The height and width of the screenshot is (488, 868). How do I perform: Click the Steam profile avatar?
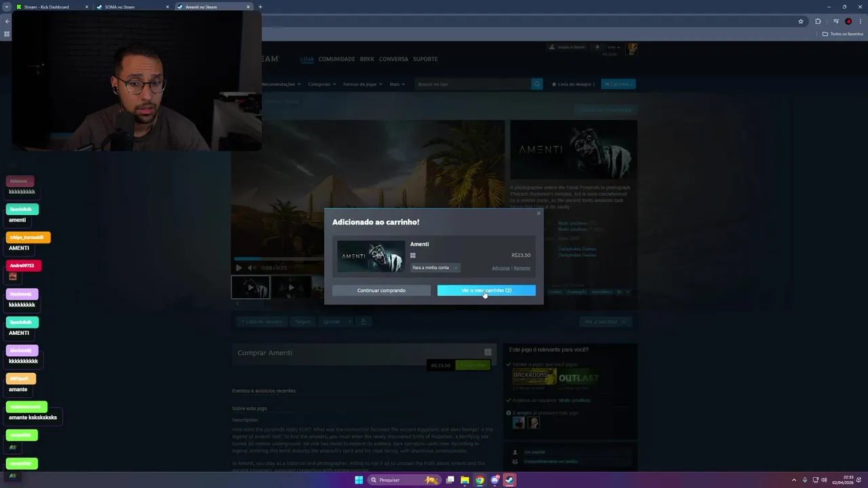pos(631,49)
